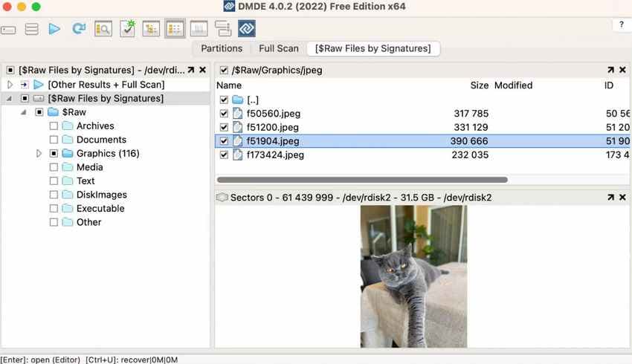Sort file list by ID column
The height and width of the screenshot is (364, 632).
tap(609, 85)
